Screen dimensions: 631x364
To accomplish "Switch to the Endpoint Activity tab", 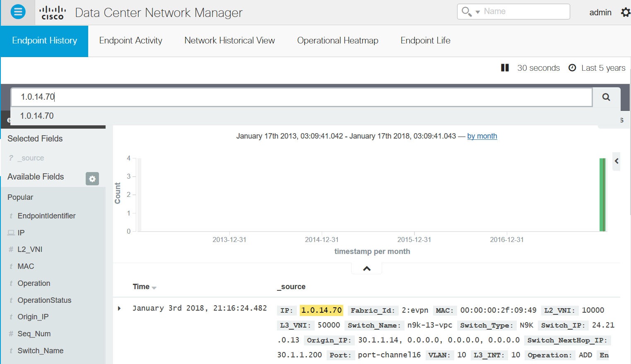I will pos(130,41).
